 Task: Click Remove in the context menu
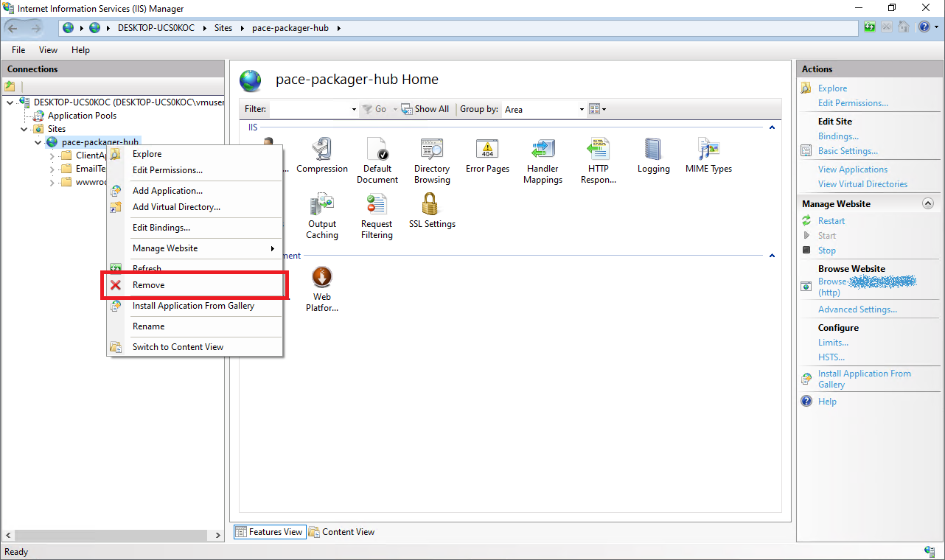[x=195, y=285]
